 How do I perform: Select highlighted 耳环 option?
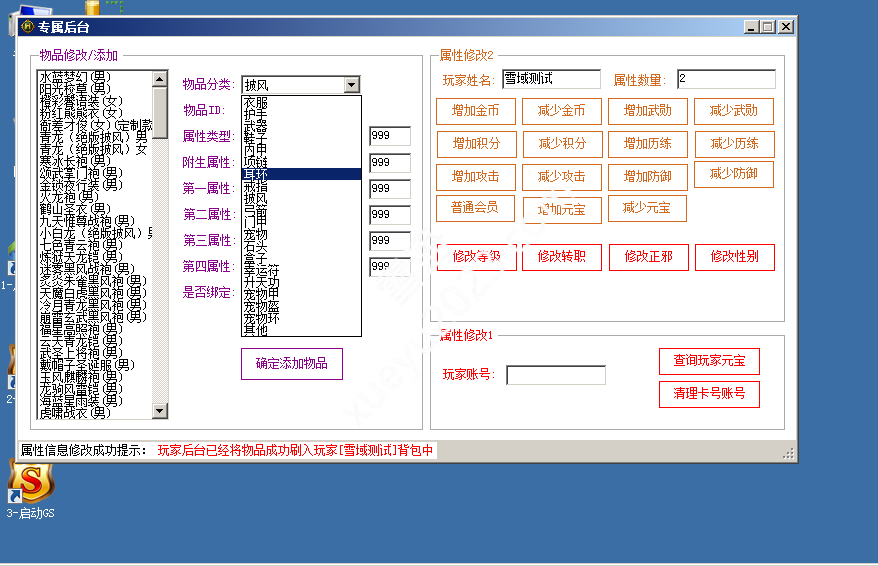pyautogui.click(x=301, y=174)
